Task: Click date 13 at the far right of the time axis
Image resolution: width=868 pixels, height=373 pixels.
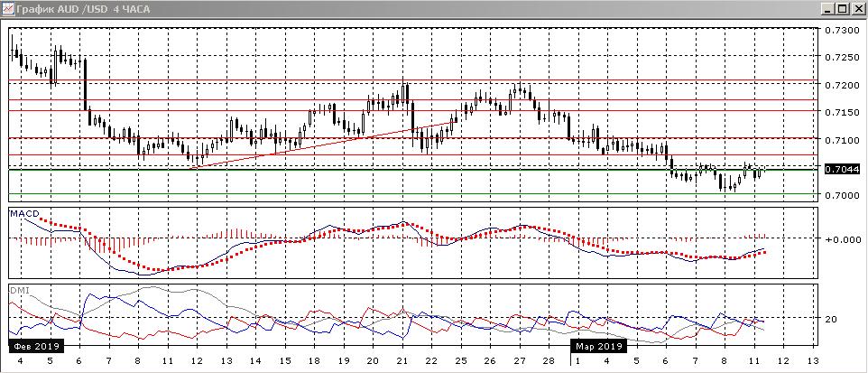Action: click(x=813, y=360)
